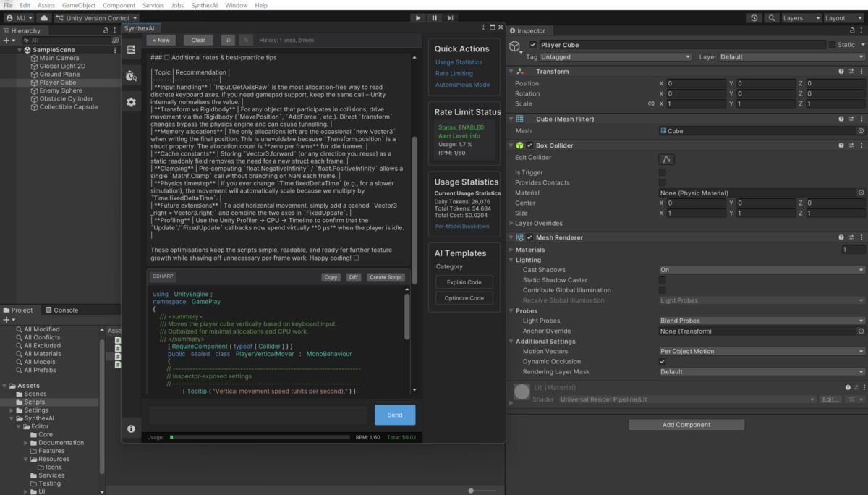The width and height of the screenshot is (868, 495).
Task: Open the SynthexAI gear settings icon
Action: tap(131, 103)
